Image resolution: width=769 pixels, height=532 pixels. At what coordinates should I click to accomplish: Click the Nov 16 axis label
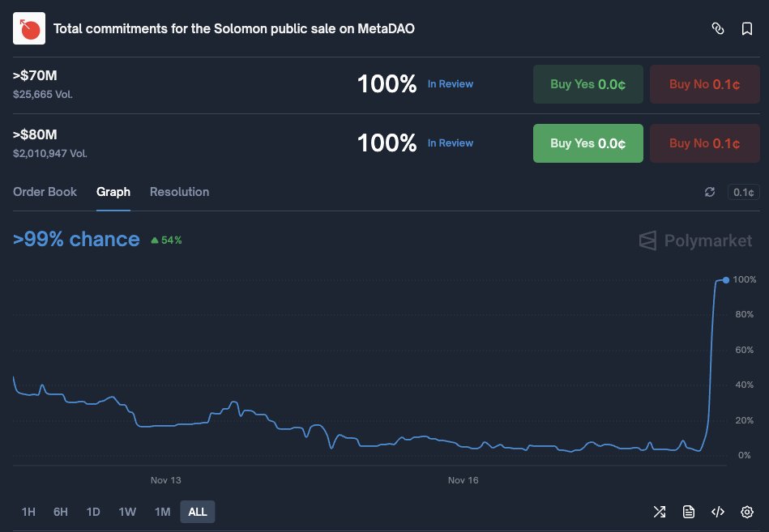point(463,480)
